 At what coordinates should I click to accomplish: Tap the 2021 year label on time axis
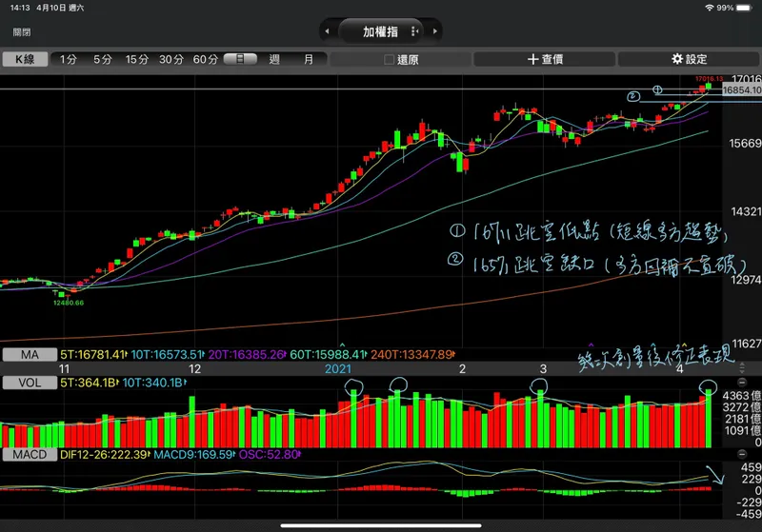click(338, 369)
